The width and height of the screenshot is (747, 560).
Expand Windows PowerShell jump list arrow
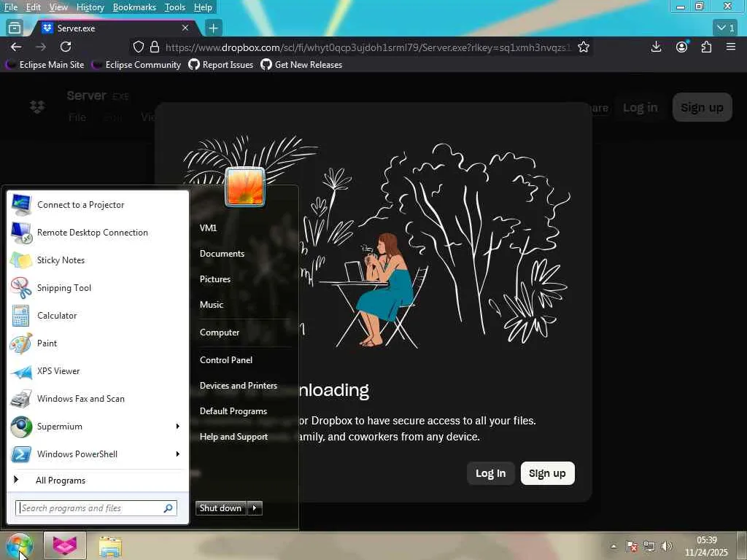[178, 454]
